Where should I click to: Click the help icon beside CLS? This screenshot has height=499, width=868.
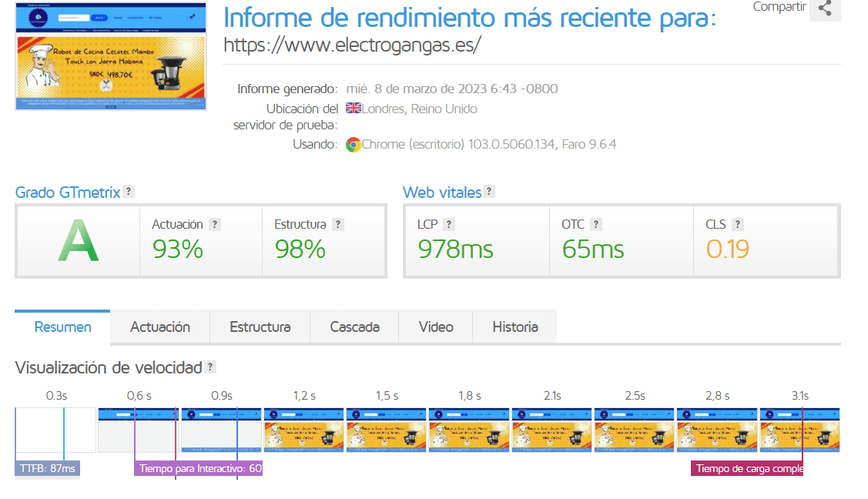coord(737,224)
